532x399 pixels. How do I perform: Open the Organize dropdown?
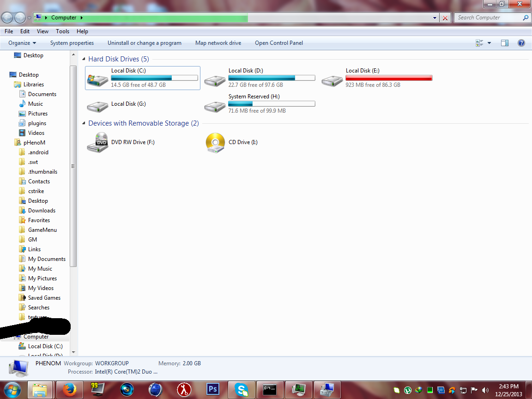coord(22,43)
